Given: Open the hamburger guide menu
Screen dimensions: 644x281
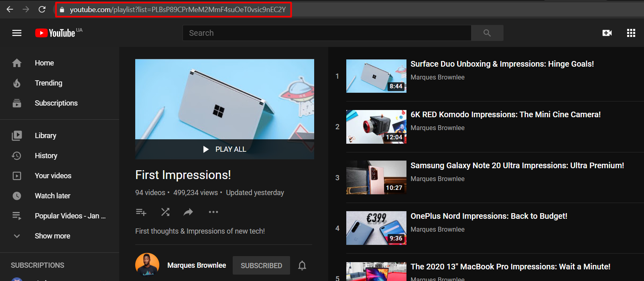Looking at the screenshot, I should pyautogui.click(x=17, y=33).
